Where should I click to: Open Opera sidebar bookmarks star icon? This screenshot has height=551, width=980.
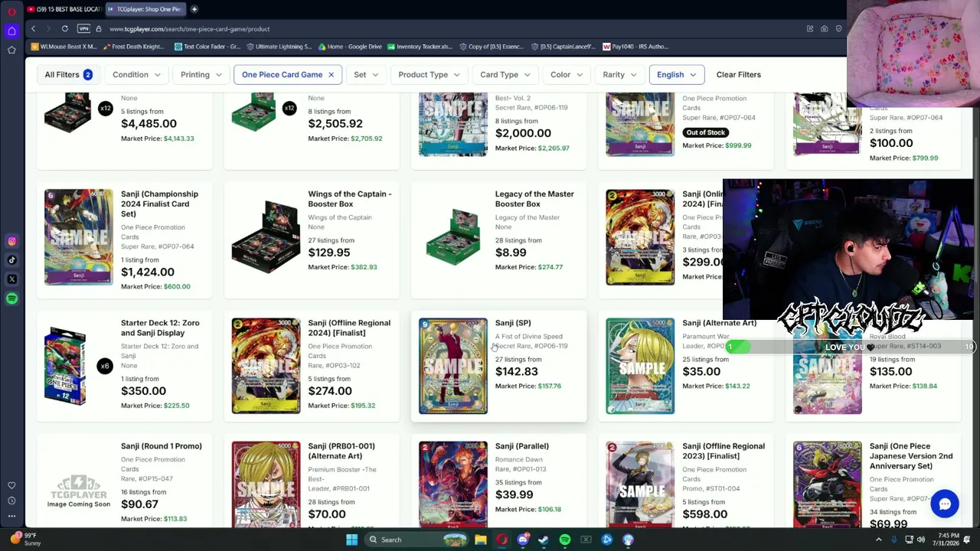[11, 50]
